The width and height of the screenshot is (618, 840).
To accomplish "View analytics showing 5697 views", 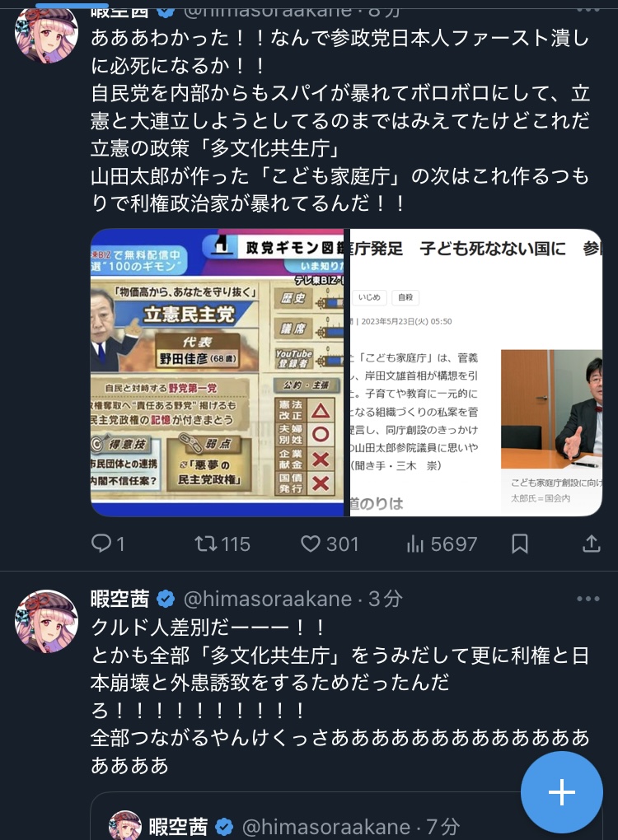I will tap(414, 544).
